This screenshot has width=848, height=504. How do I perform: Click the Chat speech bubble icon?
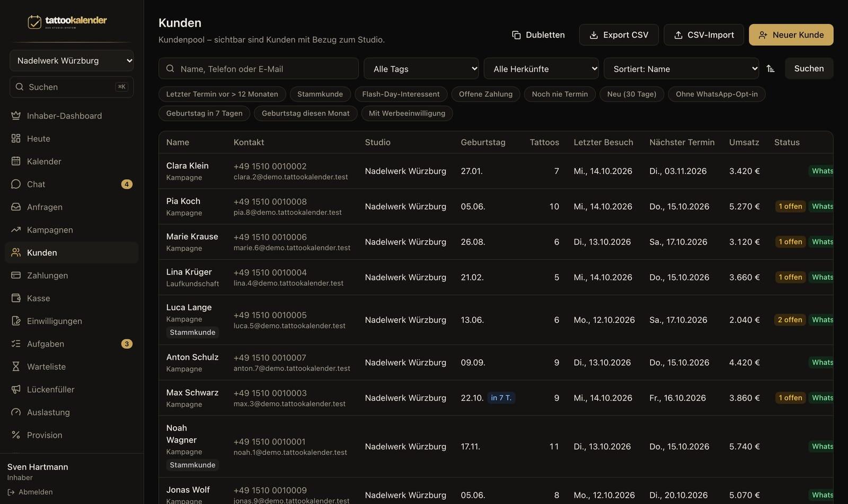16,184
